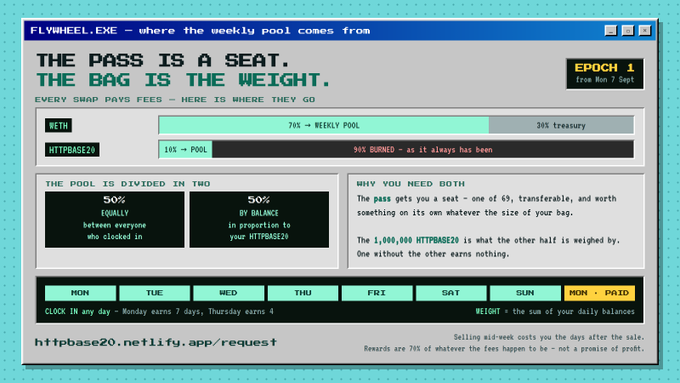Select the TUE day tab
This screenshot has width=680, height=383.
coord(154,293)
